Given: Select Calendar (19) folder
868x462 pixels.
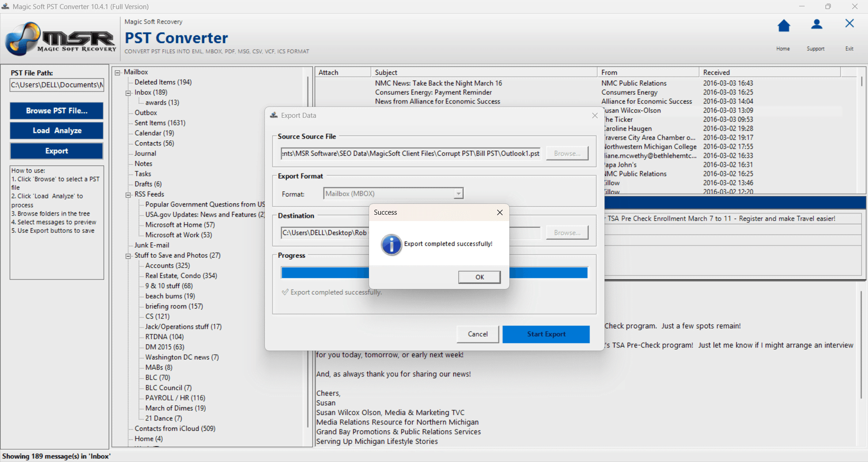Looking at the screenshot, I should click(x=154, y=133).
